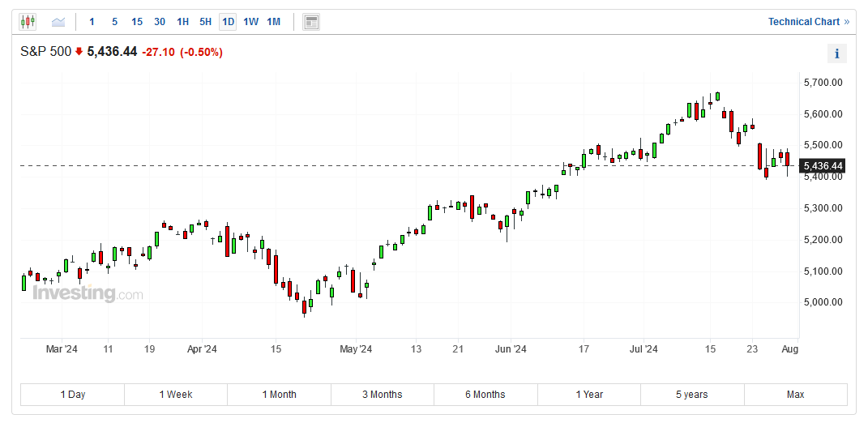
Task: Select the 1W interval option
Action: click(250, 22)
